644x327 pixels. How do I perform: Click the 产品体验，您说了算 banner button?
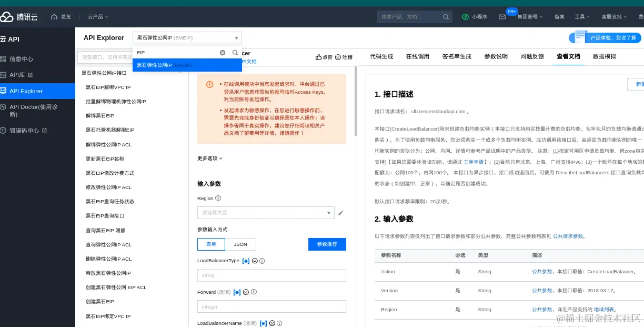(605, 38)
